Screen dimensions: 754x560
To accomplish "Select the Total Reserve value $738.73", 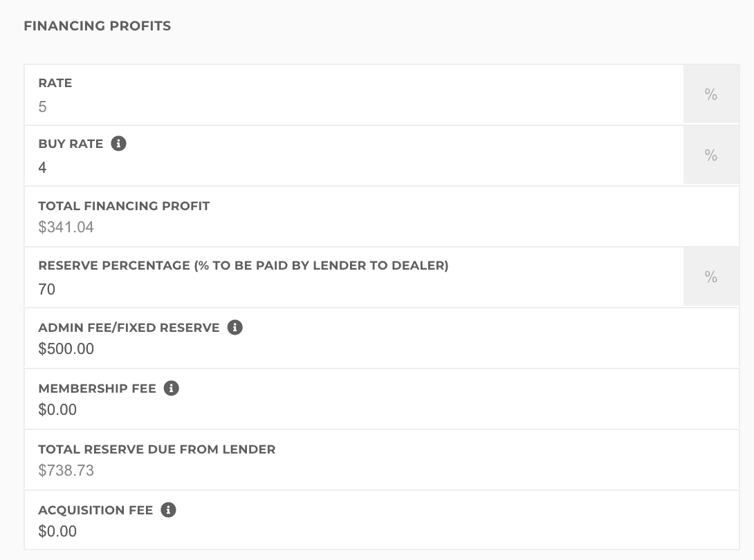I will pyautogui.click(x=66, y=471).
